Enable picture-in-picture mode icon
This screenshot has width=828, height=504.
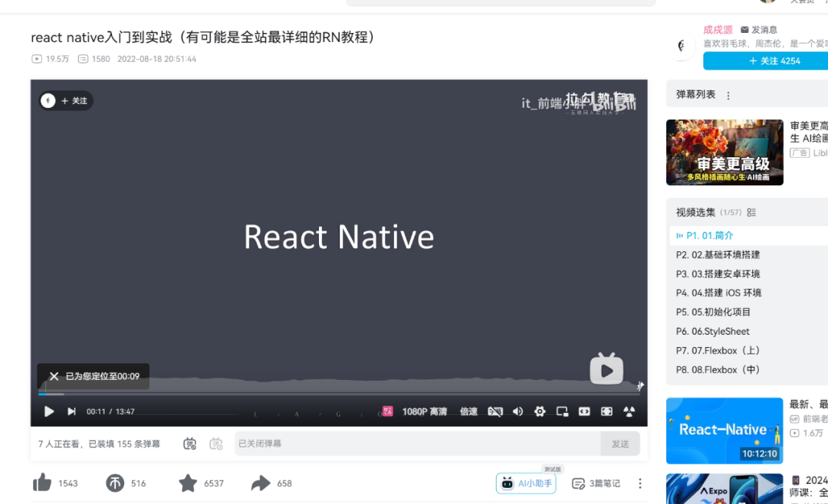click(562, 411)
